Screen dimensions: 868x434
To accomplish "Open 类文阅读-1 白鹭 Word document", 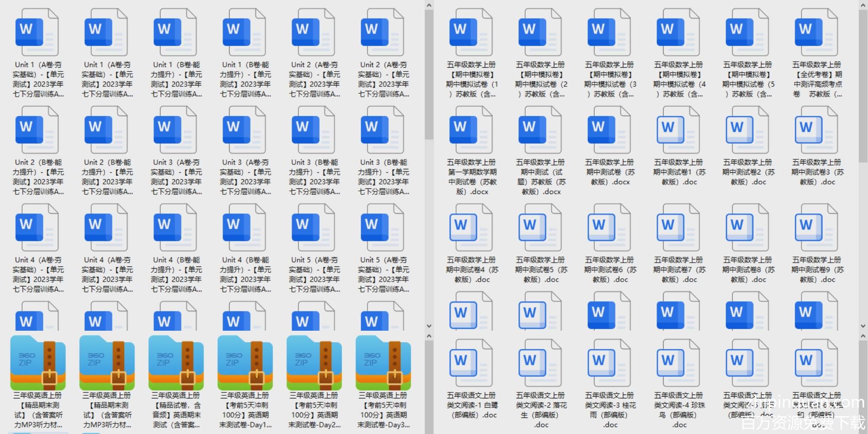I will click(x=471, y=363).
